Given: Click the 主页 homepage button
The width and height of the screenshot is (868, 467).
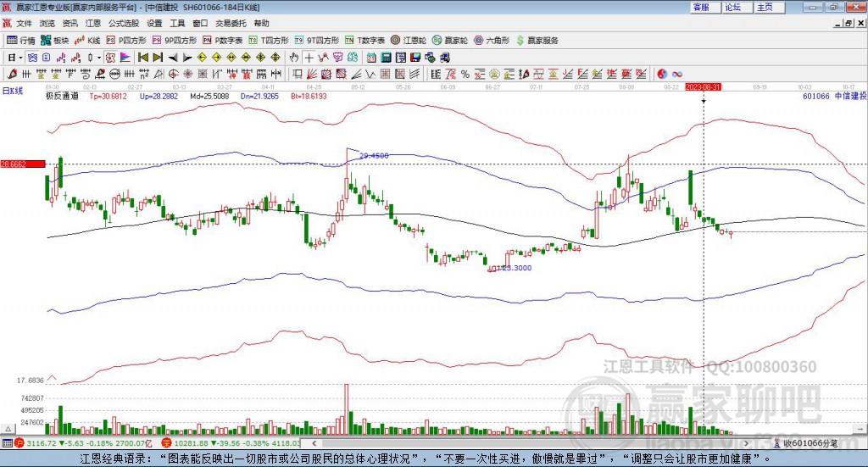Looking at the screenshot, I should [770, 7].
